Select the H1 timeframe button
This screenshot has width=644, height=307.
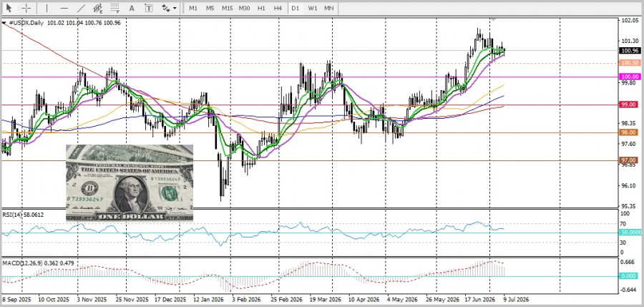click(261, 8)
